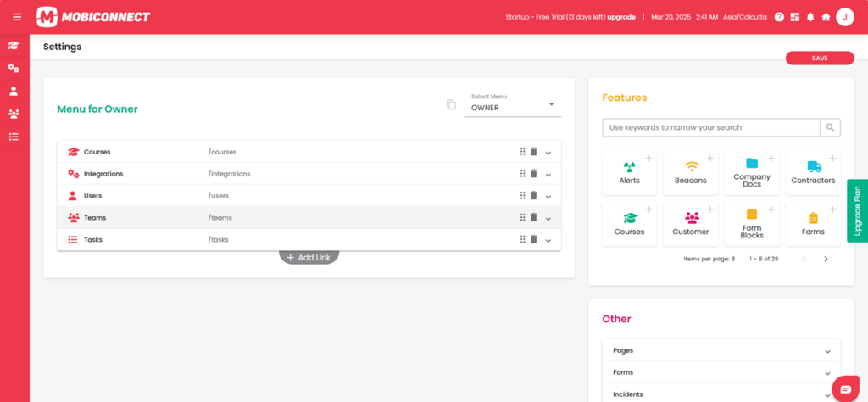Add the Customer feature with plus
Viewport: 868px width, 402px height.
click(709, 209)
